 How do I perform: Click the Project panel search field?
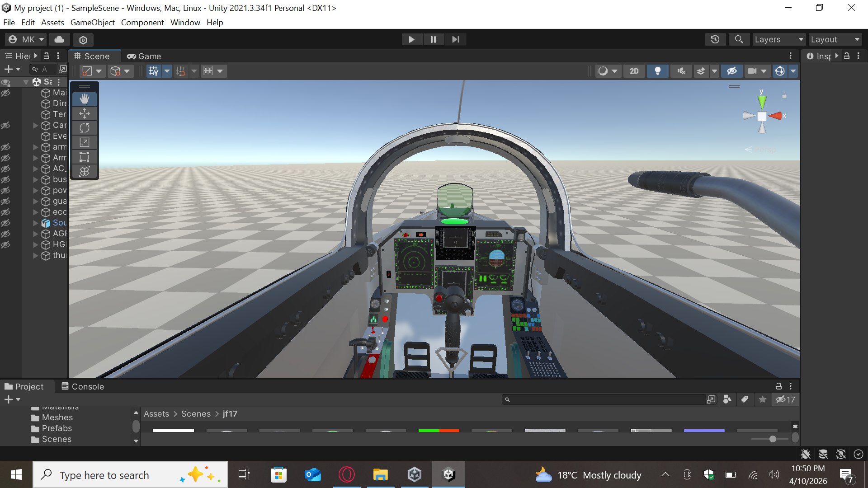tap(604, 399)
